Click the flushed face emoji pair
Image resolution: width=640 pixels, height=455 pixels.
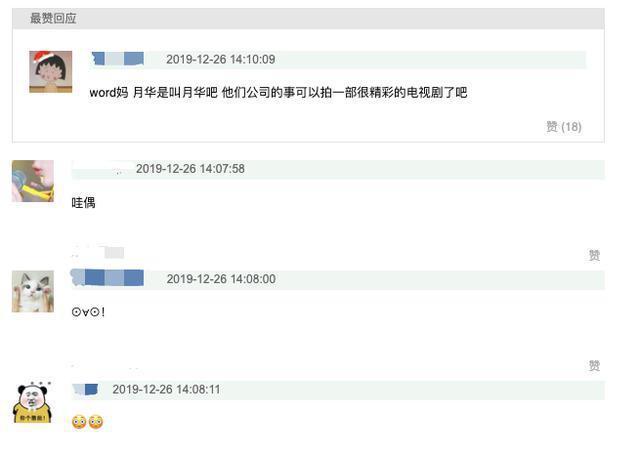click(x=87, y=422)
